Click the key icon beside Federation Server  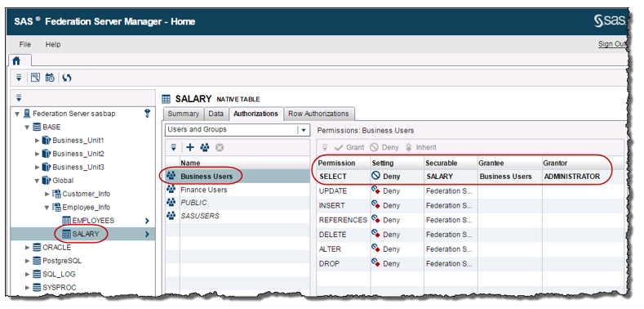pyautogui.click(x=149, y=114)
